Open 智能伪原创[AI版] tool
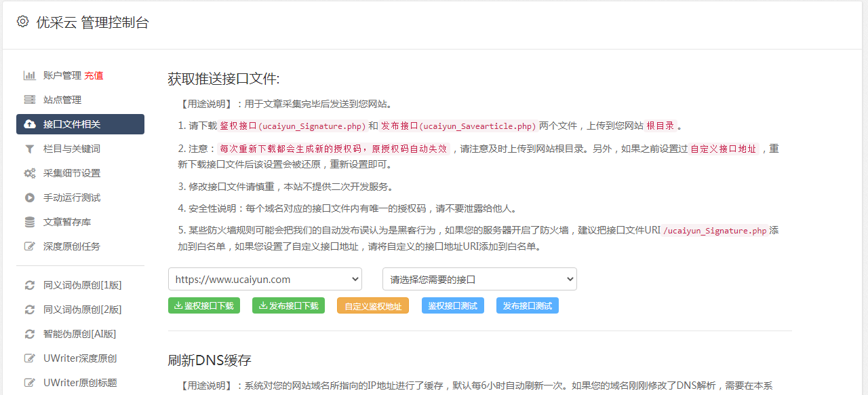 point(80,334)
